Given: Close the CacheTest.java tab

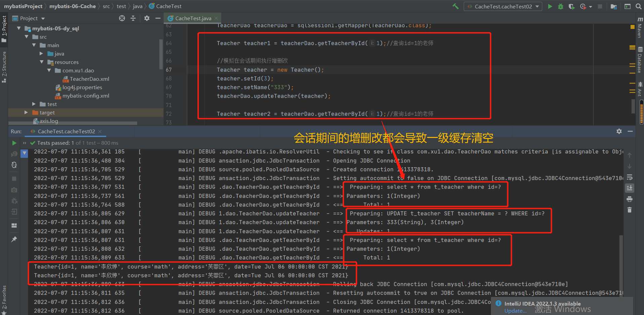Looking at the screenshot, I should [x=216, y=18].
